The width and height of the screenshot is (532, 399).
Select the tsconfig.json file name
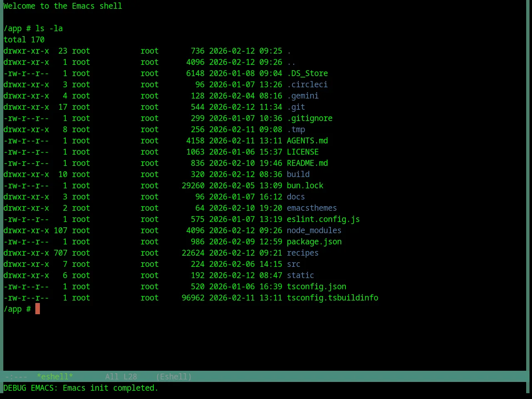point(316,286)
